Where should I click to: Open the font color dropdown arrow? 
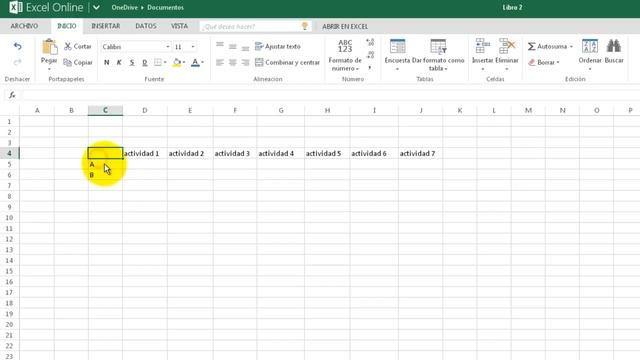[x=203, y=62]
